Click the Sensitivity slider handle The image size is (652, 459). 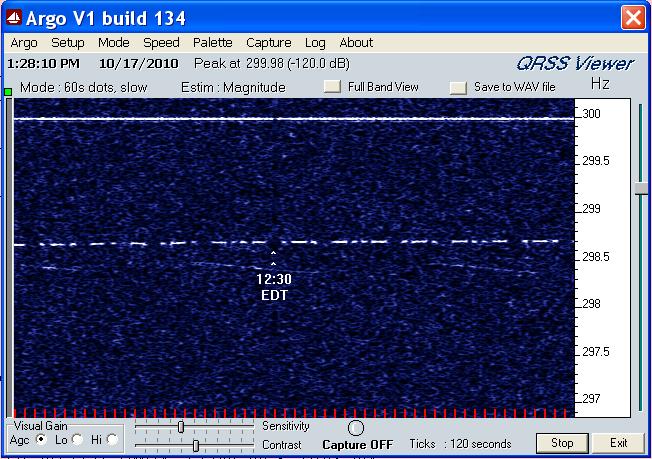(181, 427)
